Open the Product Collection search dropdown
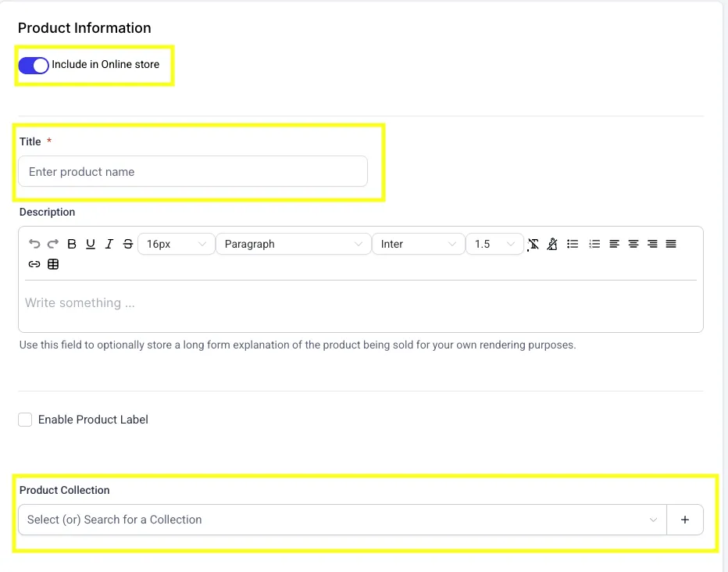728x572 pixels. tap(342, 520)
